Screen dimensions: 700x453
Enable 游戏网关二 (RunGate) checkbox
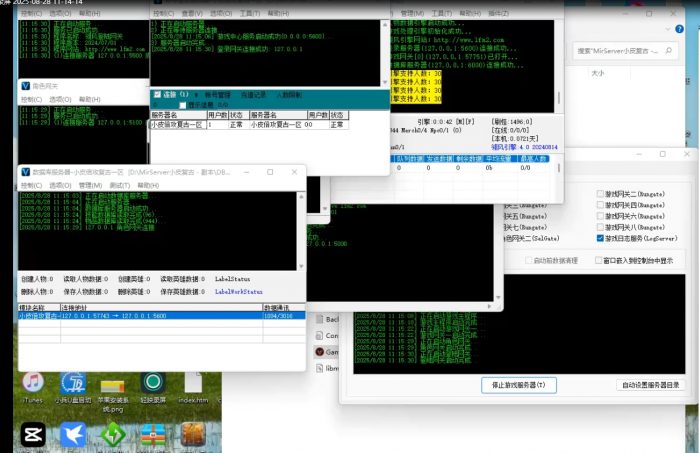point(600,193)
